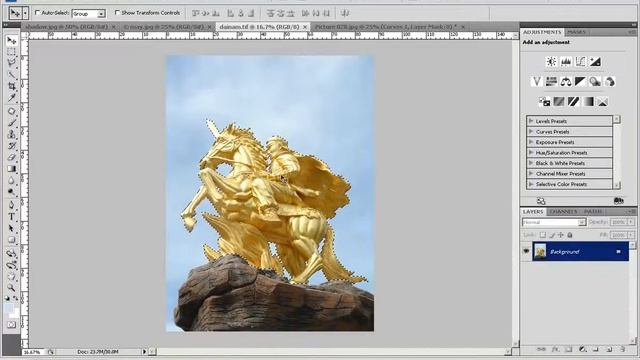
Task: Add a Black & White adjustment
Action: pyautogui.click(x=580, y=82)
